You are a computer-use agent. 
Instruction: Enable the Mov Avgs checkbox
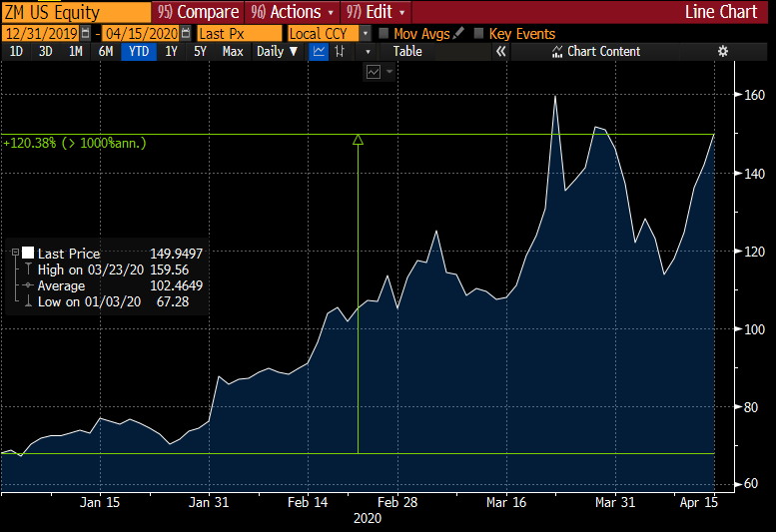384,33
